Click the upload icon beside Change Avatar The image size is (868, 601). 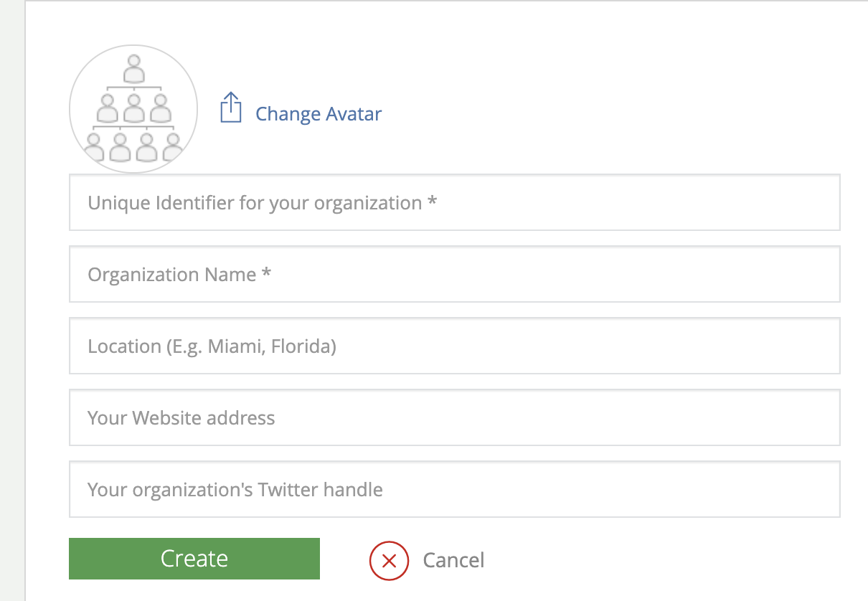pyautogui.click(x=230, y=108)
